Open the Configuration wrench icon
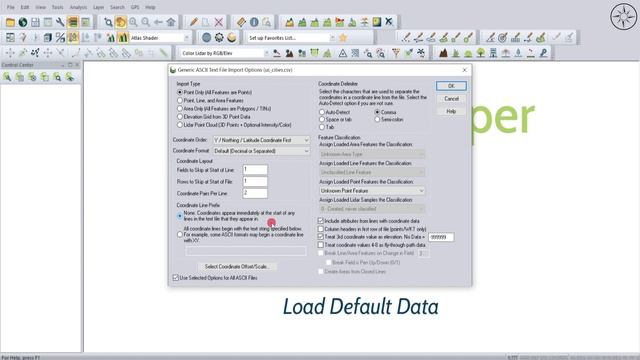 60,22
